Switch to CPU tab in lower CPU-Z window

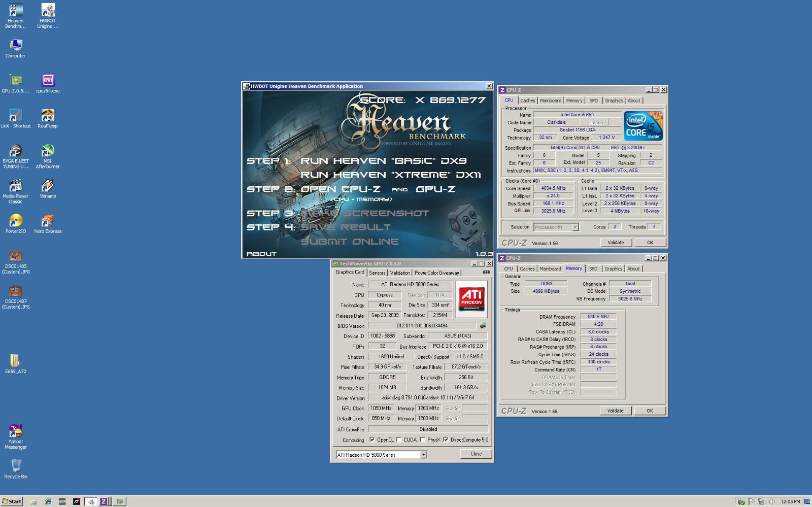(x=509, y=269)
